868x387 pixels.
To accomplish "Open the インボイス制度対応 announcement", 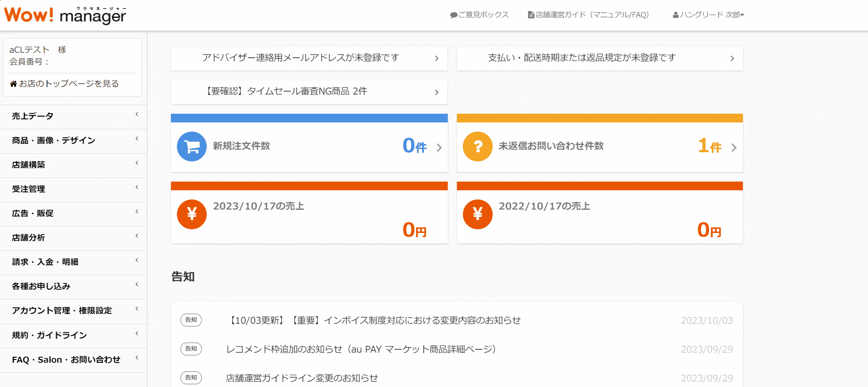I will click(x=374, y=321).
